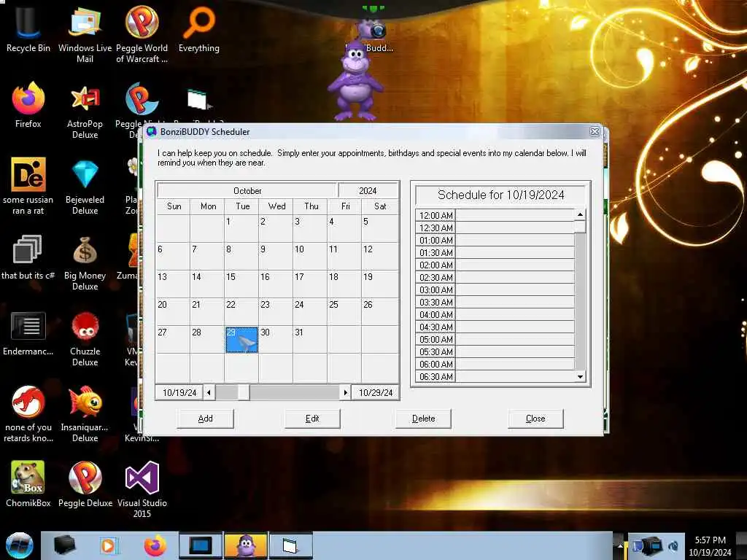Select October 6 on the calendar
The width and height of the screenshot is (747, 560).
pos(173,256)
